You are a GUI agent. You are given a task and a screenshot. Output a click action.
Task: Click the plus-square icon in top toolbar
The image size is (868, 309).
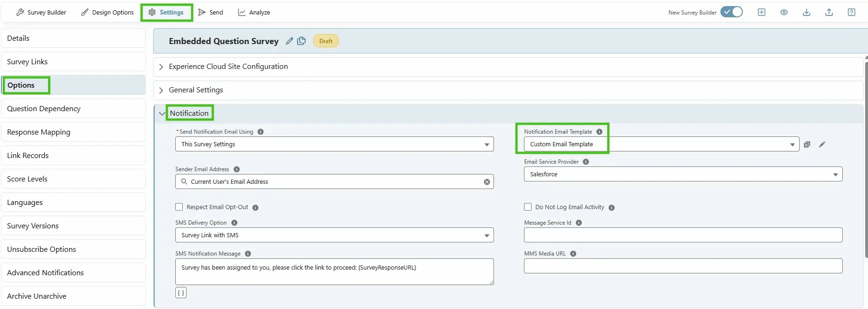762,12
